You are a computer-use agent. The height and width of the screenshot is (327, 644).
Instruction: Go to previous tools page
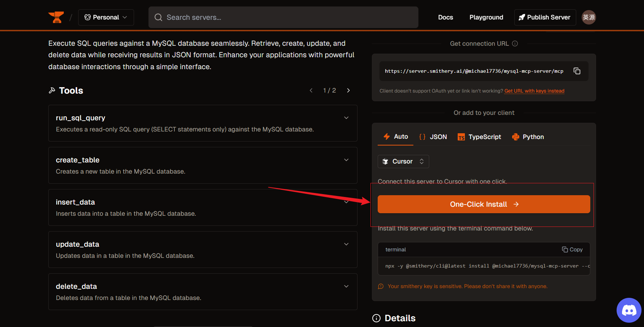click(311, 90)
